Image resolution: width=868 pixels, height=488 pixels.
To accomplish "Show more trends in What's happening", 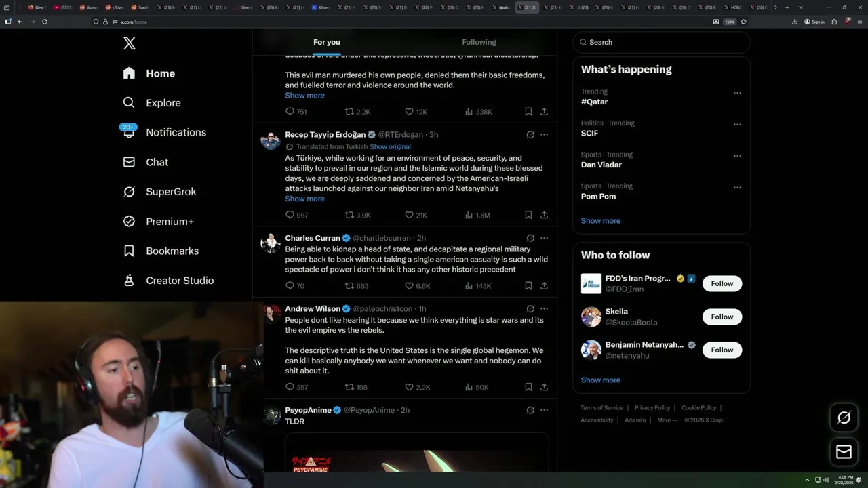I will click(600, 221).
